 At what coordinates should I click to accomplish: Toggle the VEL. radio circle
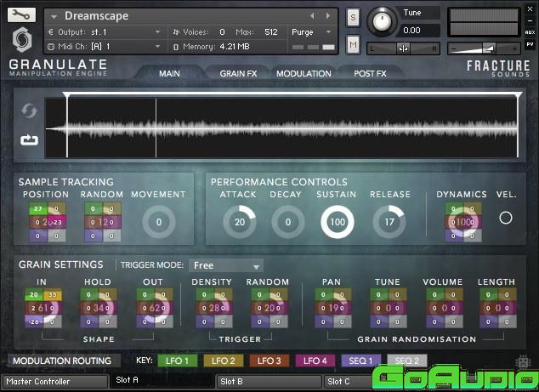point(506,218)
